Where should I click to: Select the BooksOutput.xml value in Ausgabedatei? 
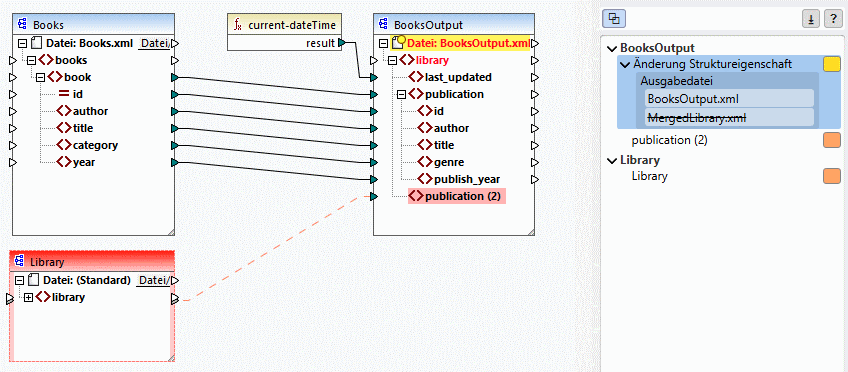(730, 98)
